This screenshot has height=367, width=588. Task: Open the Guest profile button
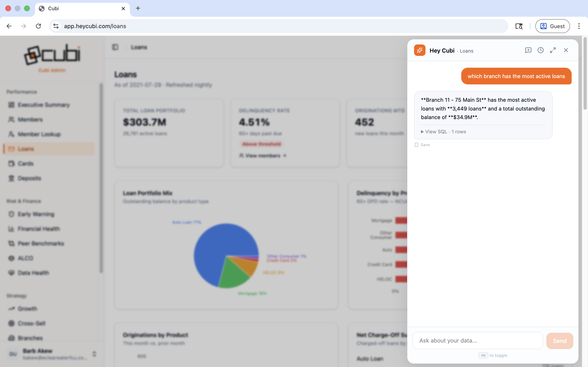coord(552,26)
